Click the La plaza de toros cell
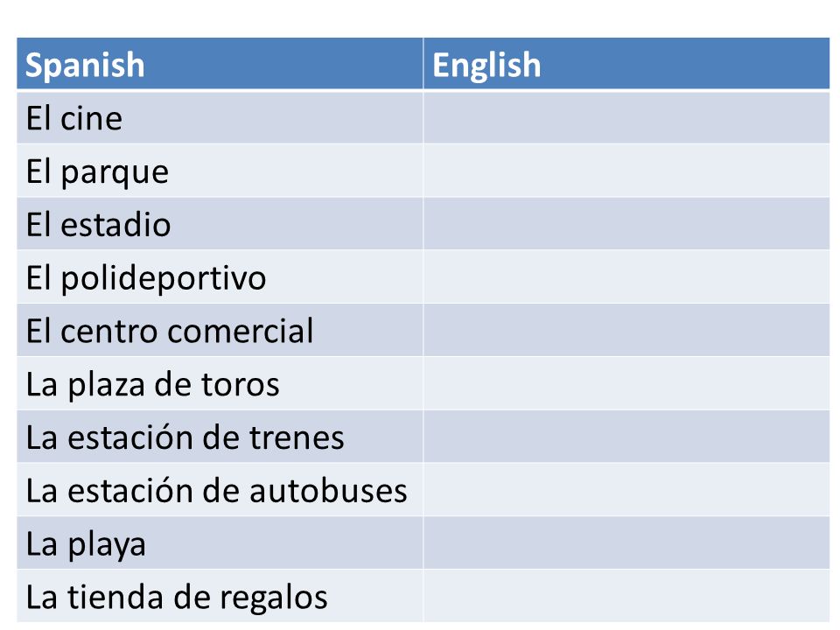840x630 pixels. (220, 383)
